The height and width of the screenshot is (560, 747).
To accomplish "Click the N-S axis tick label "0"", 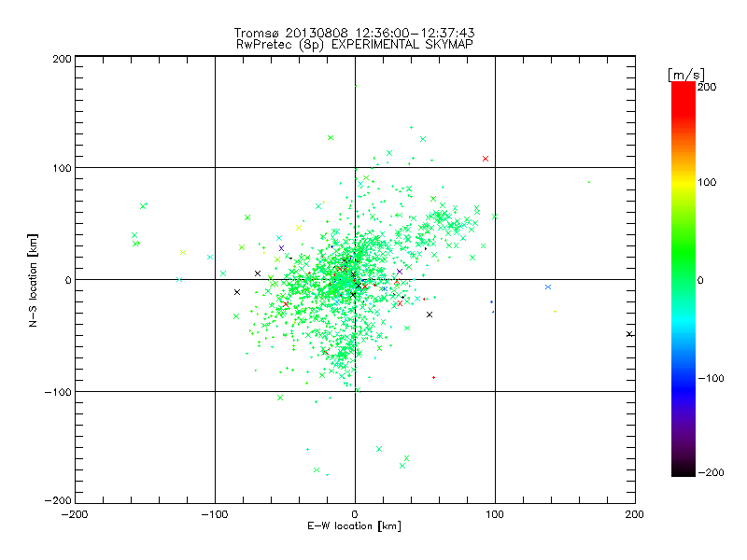I will point(68,280).
